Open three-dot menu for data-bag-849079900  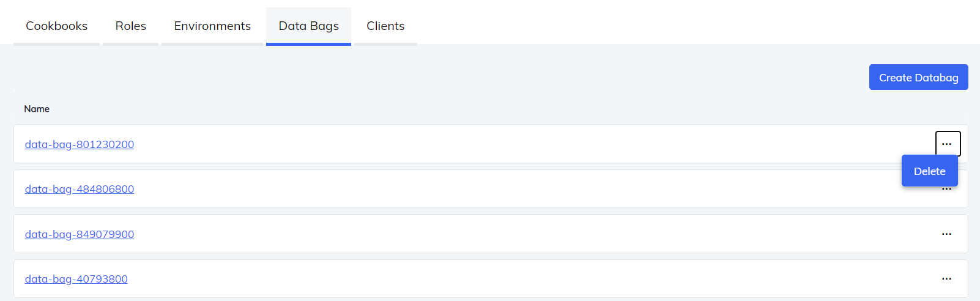tap(946, 234)
